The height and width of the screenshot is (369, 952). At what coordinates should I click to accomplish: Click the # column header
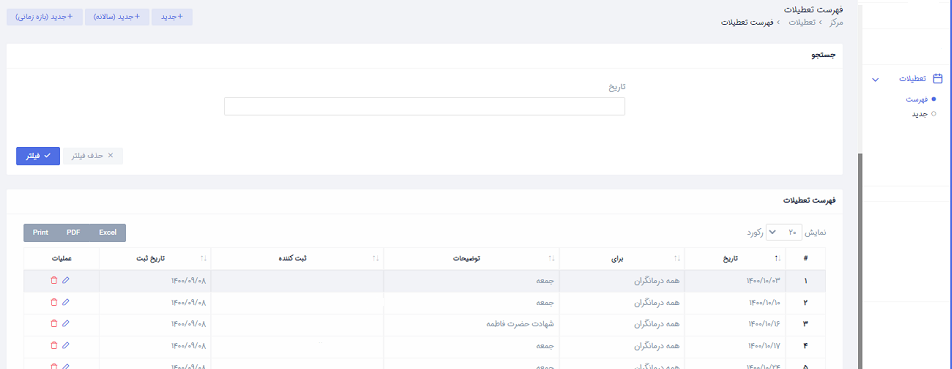[805, 259]
